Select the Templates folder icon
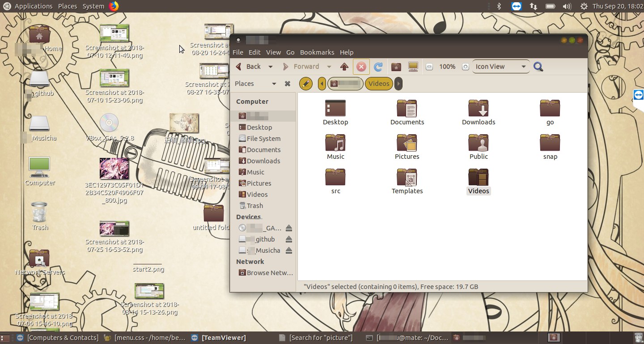The height and width of the screenshot is (344, 644). click(407, 177)
